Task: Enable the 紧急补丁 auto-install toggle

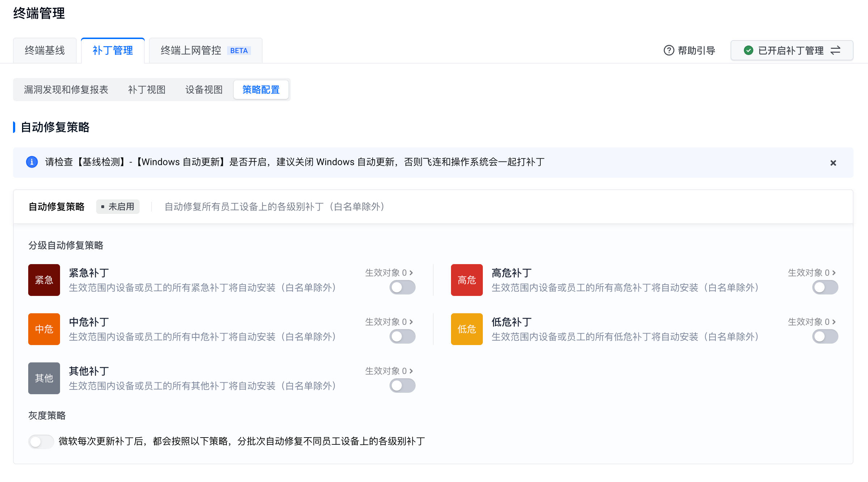Action: pos(402,288)
